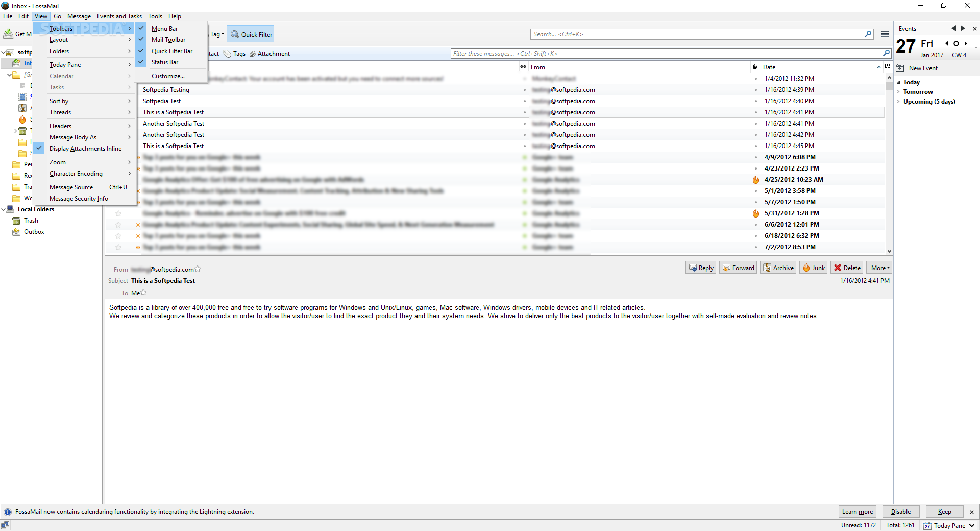Collapse the Today section
The height and width of the screenshot is (531, 980).
pos(899,82)
